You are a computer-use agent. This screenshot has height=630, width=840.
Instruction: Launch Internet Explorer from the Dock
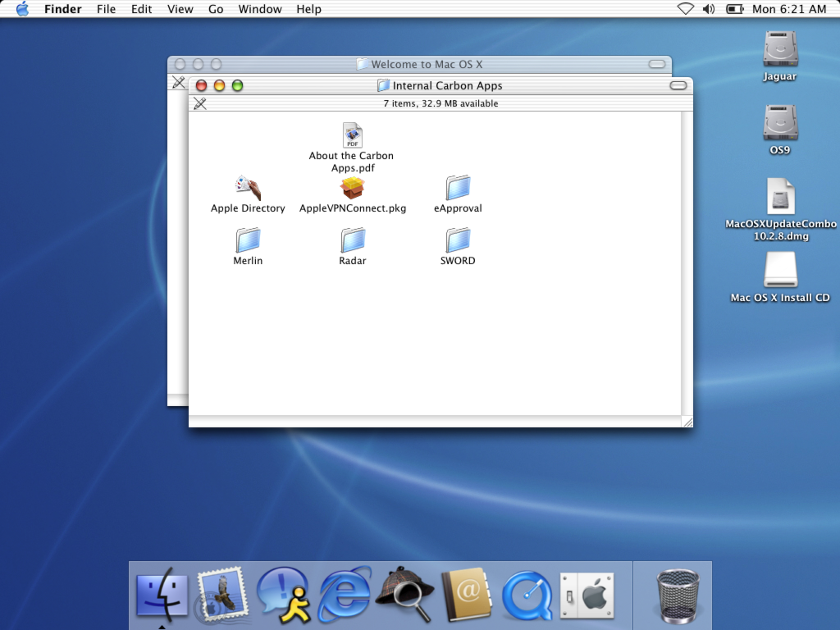click(x=345, y=595)
